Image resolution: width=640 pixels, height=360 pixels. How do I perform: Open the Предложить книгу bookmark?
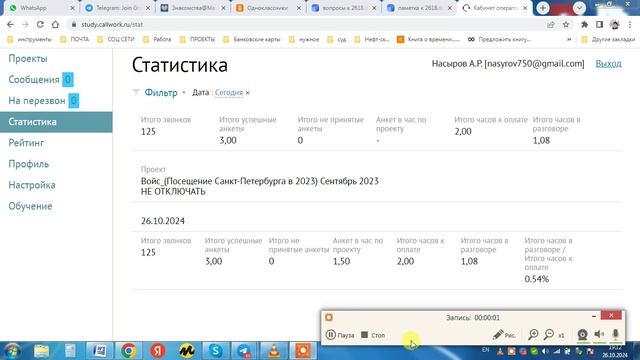click(499, 40)
